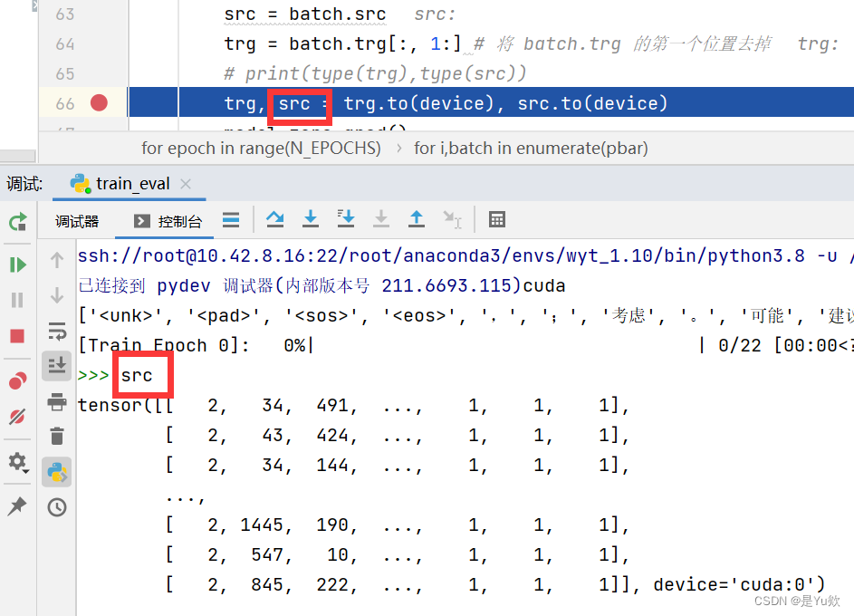Rerun the train_eval debug session
Image resolution: width=854 pixels, height=616 pixels.
coord(17,222)
